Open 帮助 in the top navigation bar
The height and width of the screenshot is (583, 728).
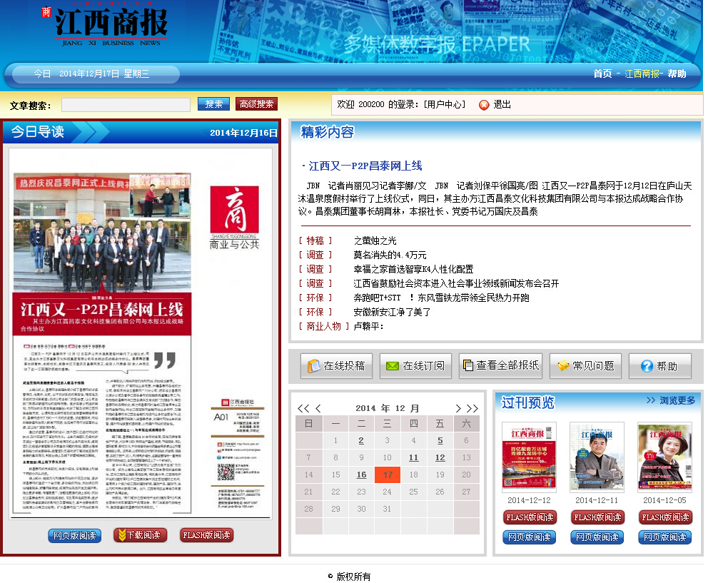677,73
